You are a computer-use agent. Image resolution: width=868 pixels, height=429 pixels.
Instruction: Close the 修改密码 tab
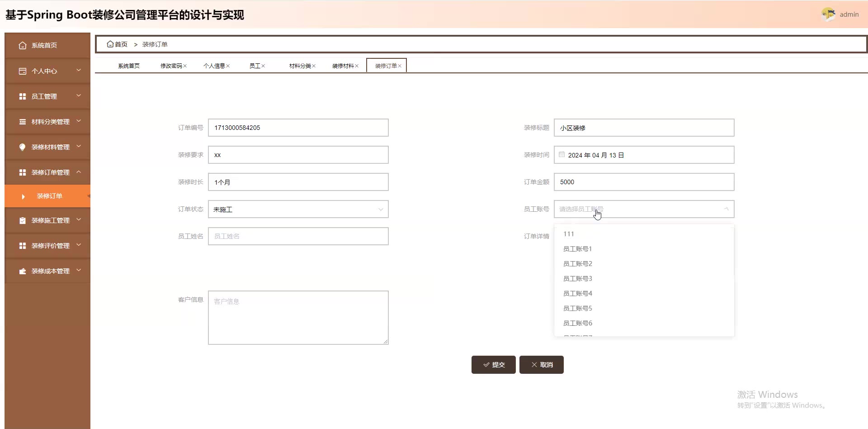pos(185,66)
